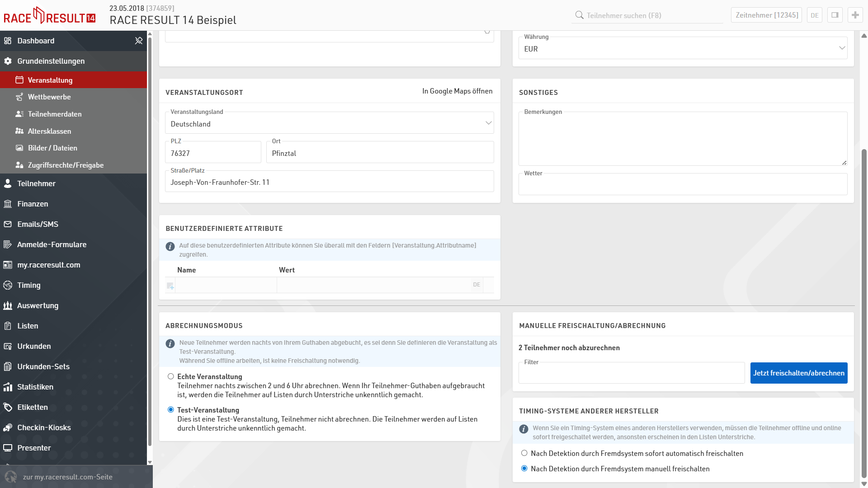Open Zugriffsrechte/Freigabe menu entry

[x=66, y=165]
